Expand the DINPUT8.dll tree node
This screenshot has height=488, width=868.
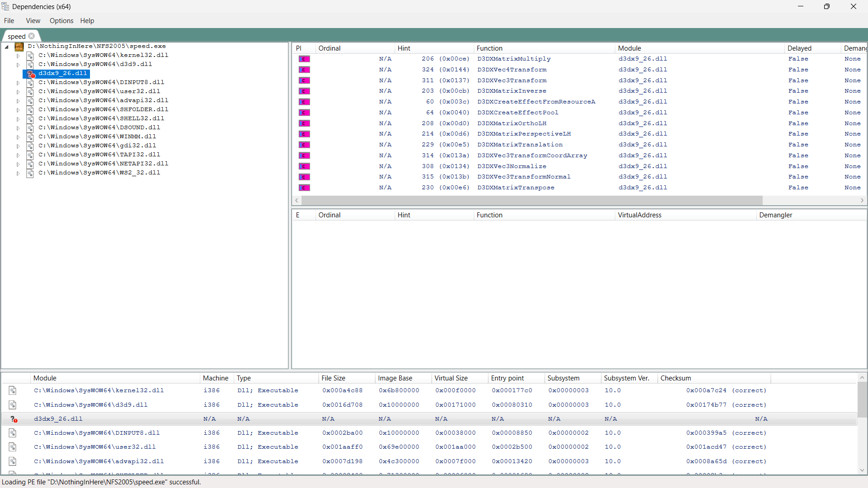tap(18, 83)
